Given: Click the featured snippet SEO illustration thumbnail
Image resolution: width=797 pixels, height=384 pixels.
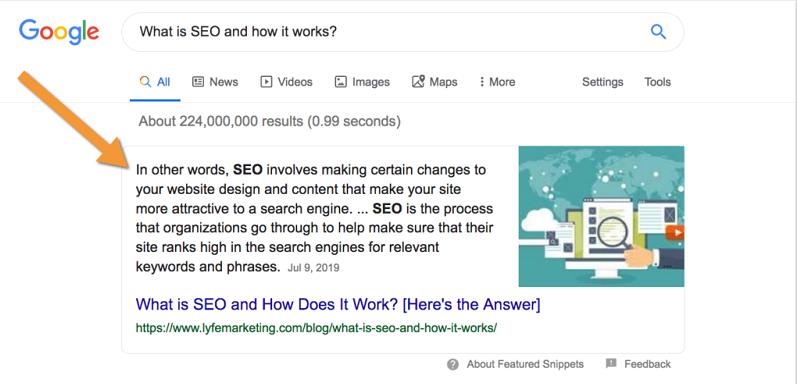Looking at the screenshot, I should pos(601,217).
